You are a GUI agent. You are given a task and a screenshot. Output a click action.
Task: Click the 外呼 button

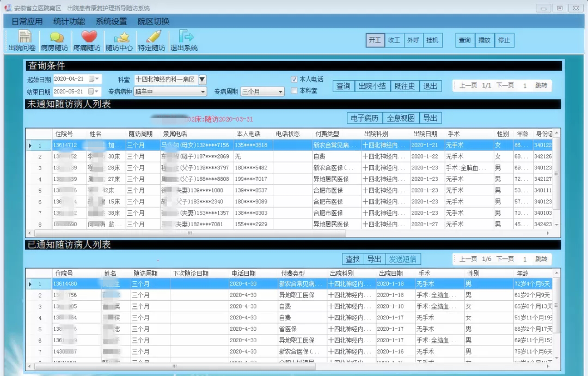click(413, 40)
